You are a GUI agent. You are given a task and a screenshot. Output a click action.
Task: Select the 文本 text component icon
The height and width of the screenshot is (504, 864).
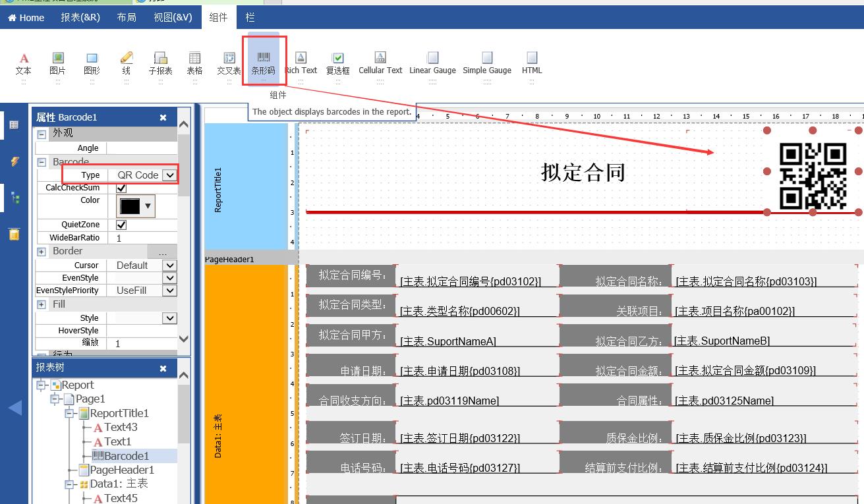24,63
